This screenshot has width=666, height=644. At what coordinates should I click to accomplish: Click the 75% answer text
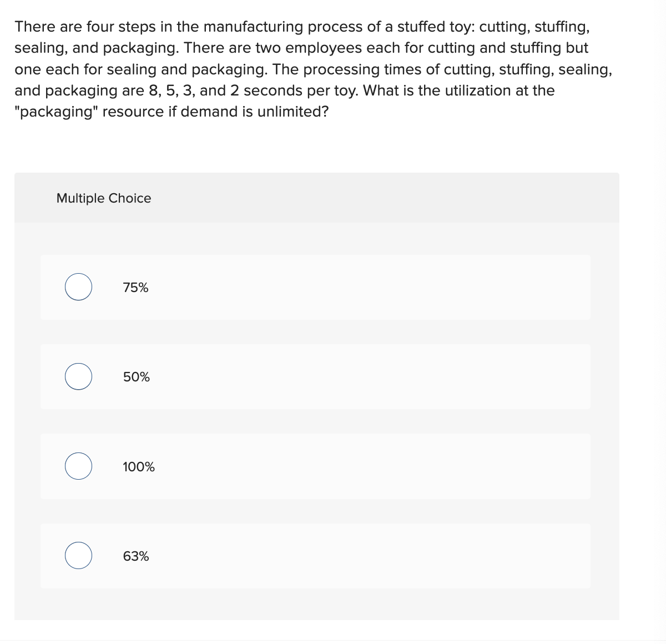point(135,288)
